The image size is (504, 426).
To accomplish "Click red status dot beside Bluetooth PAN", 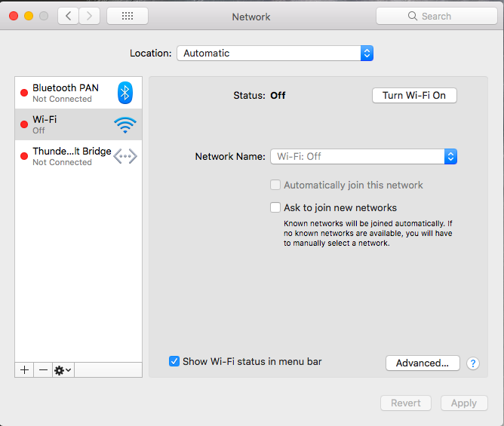I will pos(24,93).
